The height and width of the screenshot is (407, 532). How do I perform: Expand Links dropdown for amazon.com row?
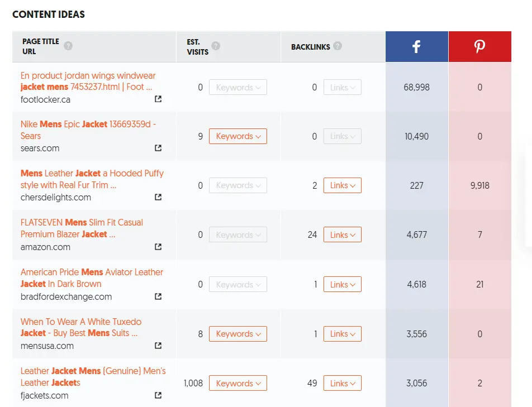pos(342,235)
